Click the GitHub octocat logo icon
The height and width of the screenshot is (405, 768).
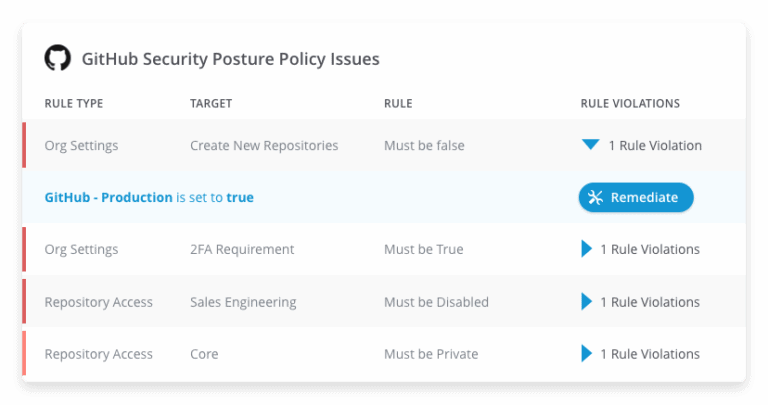[58, 58]
